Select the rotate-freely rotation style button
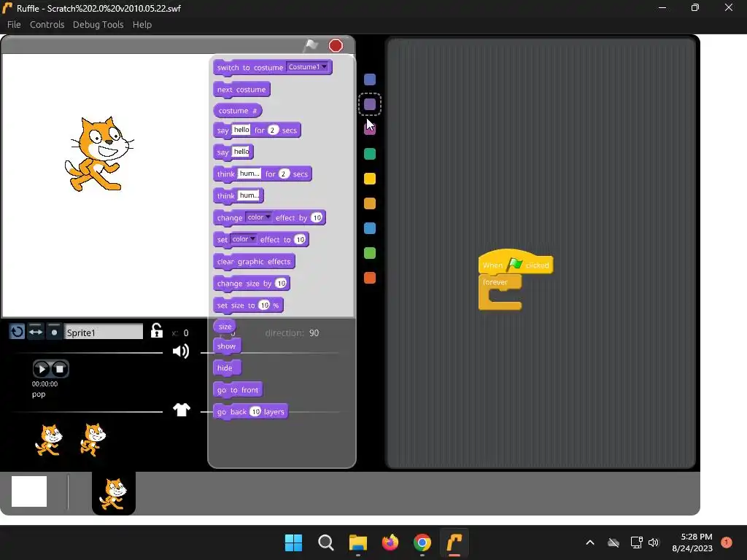Image resolution: width=747 pixels, height=560 pixels. pos(18,332)
